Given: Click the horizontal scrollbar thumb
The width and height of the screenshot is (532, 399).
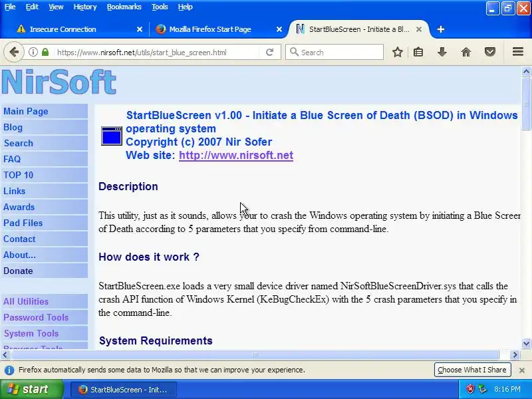Looking at the screenshot, I should pos(255,355).
